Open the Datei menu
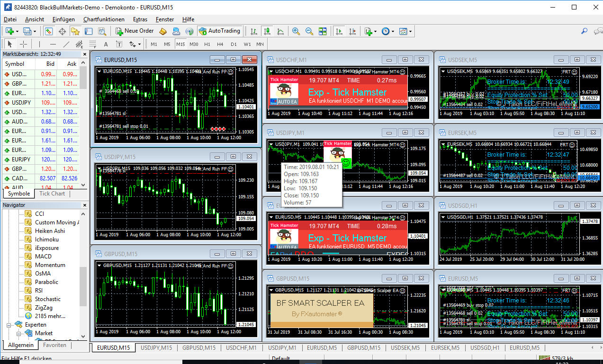The image size is (603, 364). pos(10,19)
